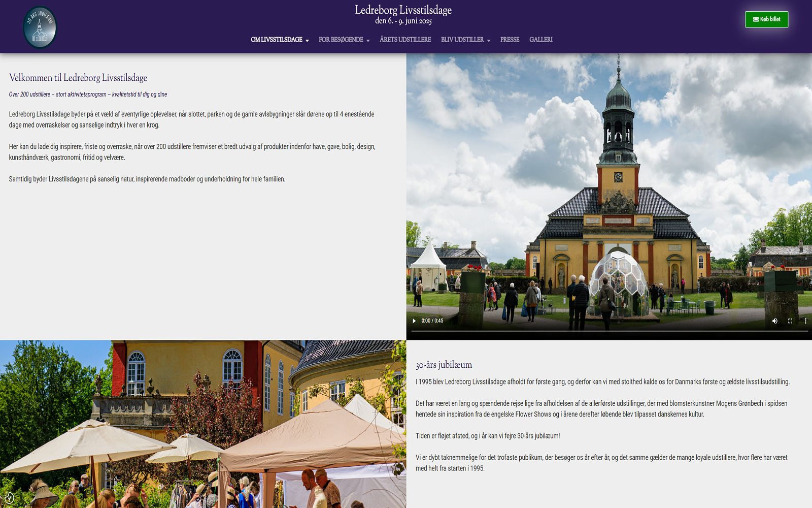812x508 pixels.
Task: Click the paragraph starting 'Samtidig byder Livsstilsdagene'
Action: 147,179
